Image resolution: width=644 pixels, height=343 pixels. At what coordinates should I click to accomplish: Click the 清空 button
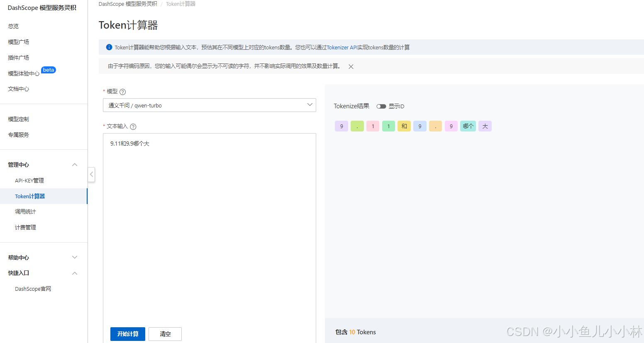click(165, 334)
